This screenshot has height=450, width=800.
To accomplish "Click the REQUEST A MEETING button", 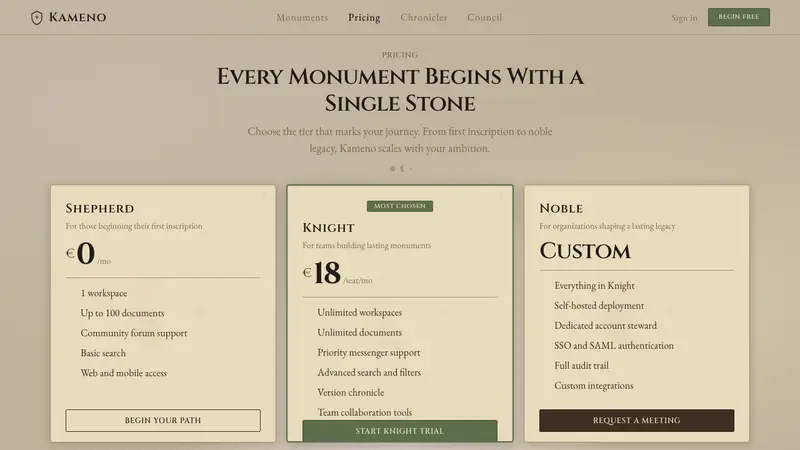I will coord(636,420).
